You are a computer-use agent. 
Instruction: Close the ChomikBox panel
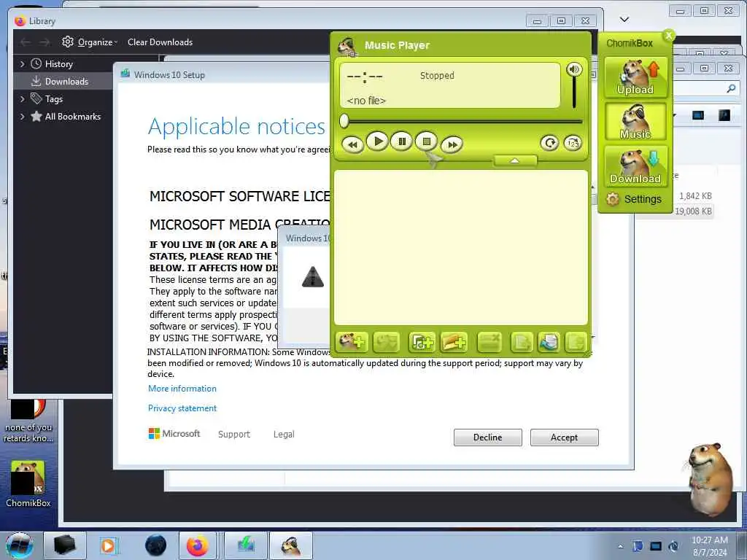(x=669, y=35)
